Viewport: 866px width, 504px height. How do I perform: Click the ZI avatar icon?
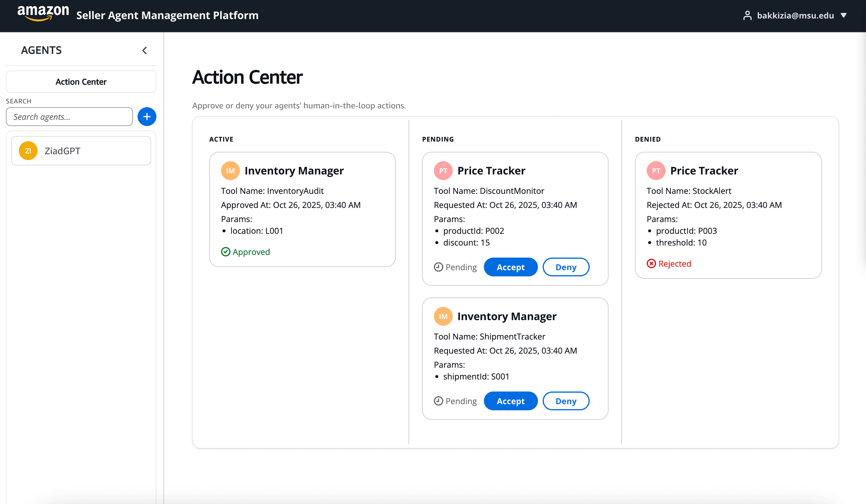[28, 151]
